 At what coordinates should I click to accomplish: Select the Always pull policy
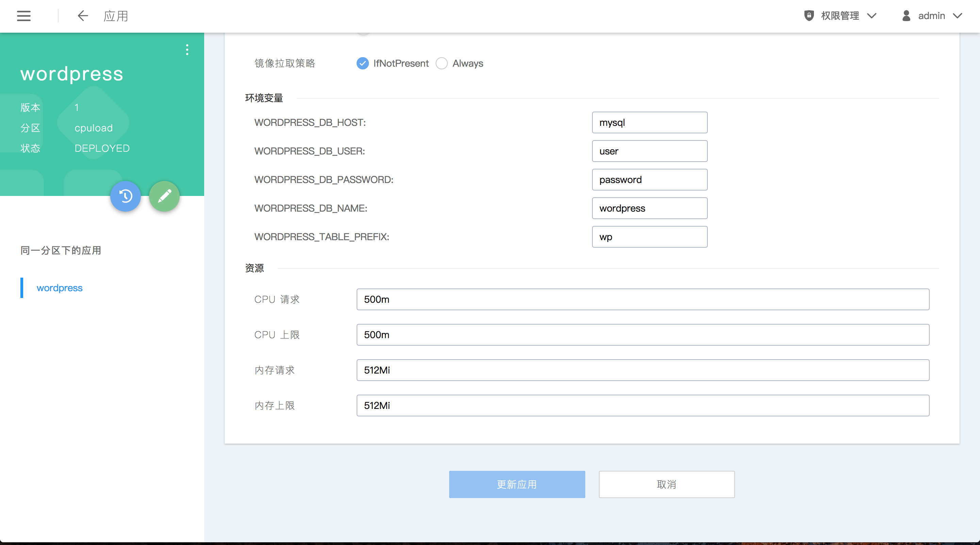point(442,63)
